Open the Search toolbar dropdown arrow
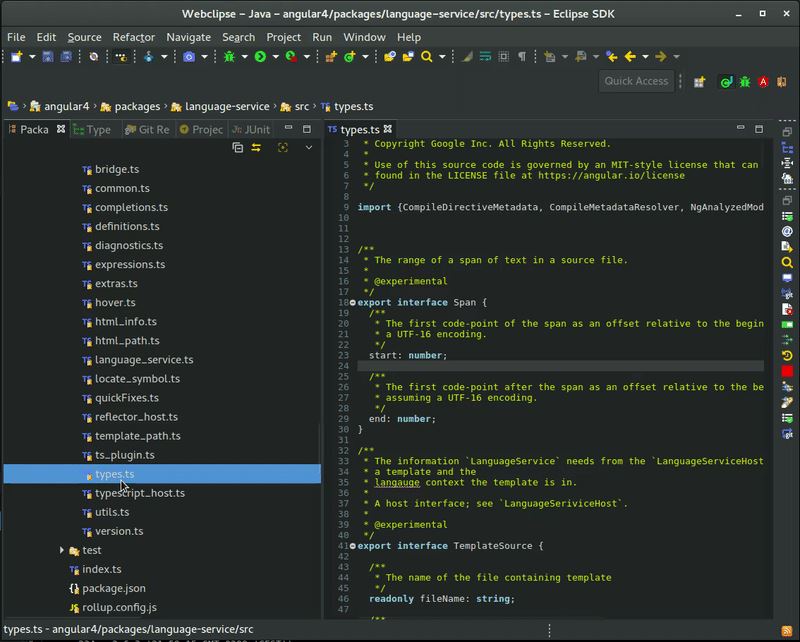Viewport: 800px width, 642px height. (x=442, y=57)
